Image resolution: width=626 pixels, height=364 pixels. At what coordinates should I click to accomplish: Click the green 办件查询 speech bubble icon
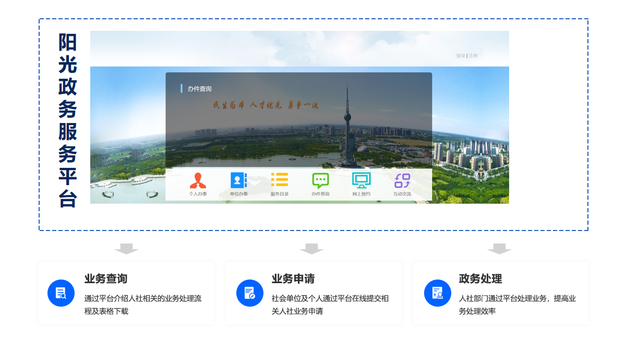320,180
